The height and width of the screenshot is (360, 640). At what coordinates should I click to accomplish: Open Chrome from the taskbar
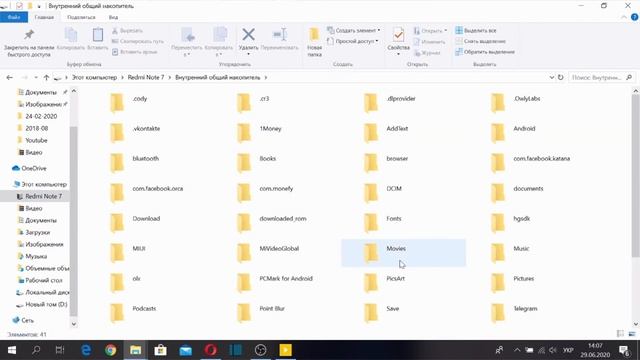pyautogui.click(x=110, y=350)
